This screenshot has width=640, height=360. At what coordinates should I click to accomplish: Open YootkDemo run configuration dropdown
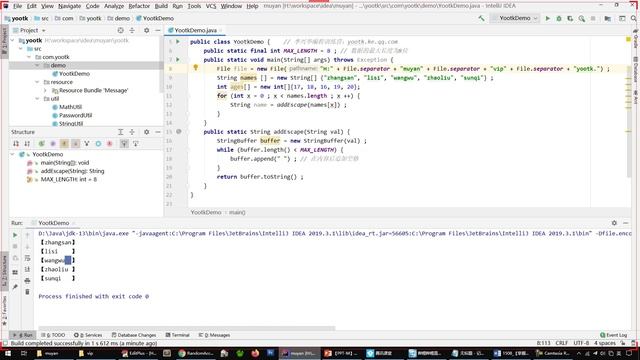point(515,18)
